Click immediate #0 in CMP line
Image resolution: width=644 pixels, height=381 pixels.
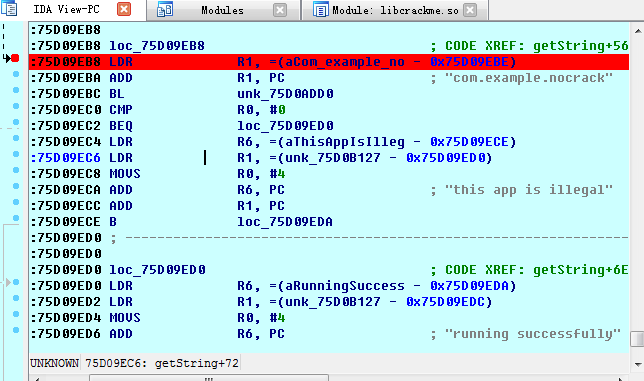coord(277,110)
